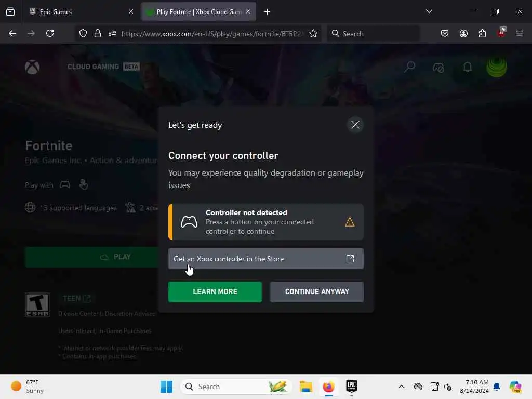Viewport: 532px width, 399px height.
Task: Select the Play Fortnite Xbox Cloud Gaming tab
Action: coord(199,12)
